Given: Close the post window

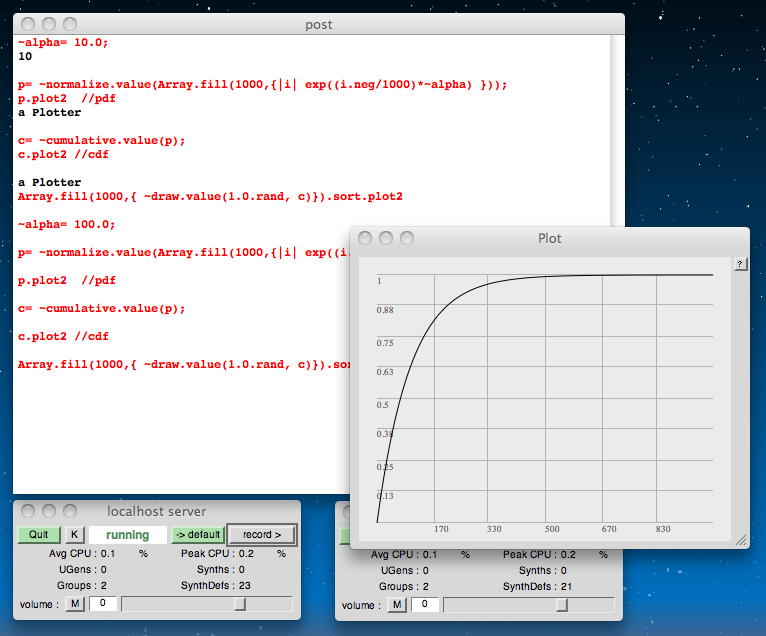Looking at the screenshot, I should coord(28,24).
